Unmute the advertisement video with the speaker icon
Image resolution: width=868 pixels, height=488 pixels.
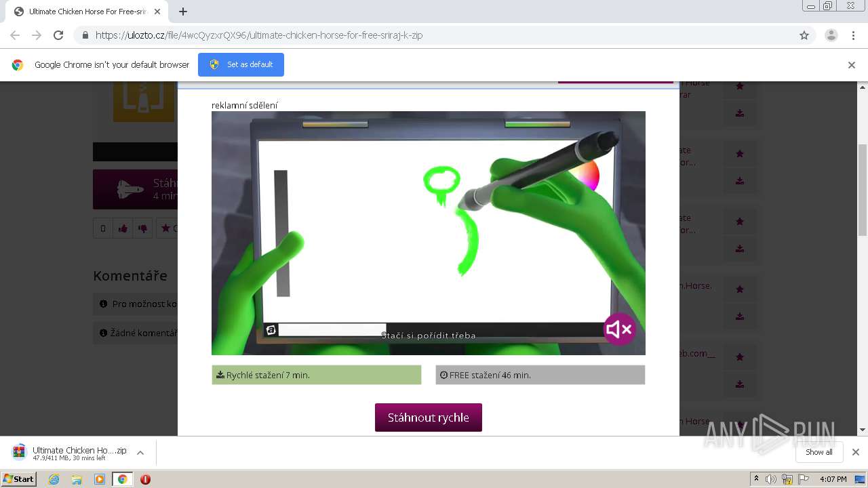[619, 329]
